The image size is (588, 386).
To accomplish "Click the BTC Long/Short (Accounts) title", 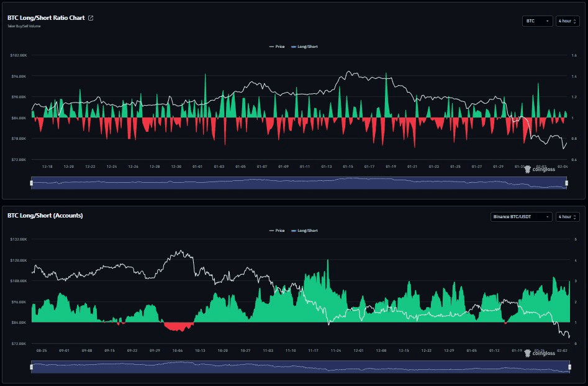I will tap(45, 215).
